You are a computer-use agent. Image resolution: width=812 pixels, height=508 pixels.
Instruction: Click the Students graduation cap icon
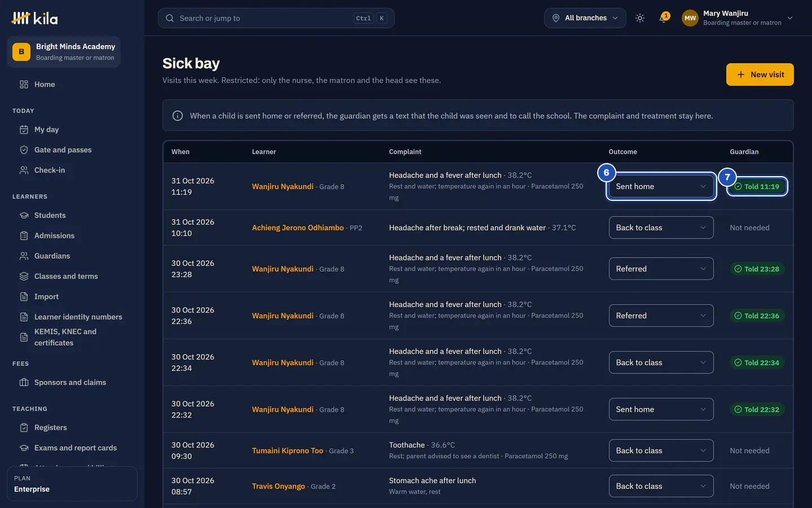pos(24,215)
